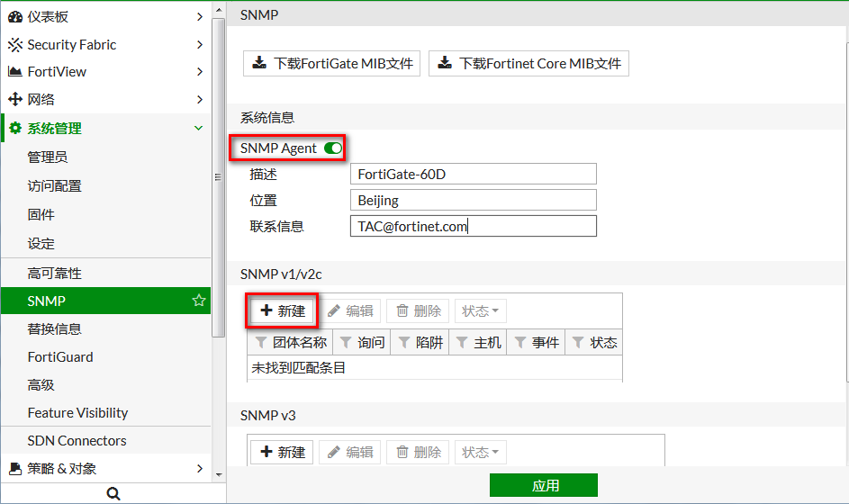
Task: Click the favorite star on the SNMP entry
Action: pos(199,301)
